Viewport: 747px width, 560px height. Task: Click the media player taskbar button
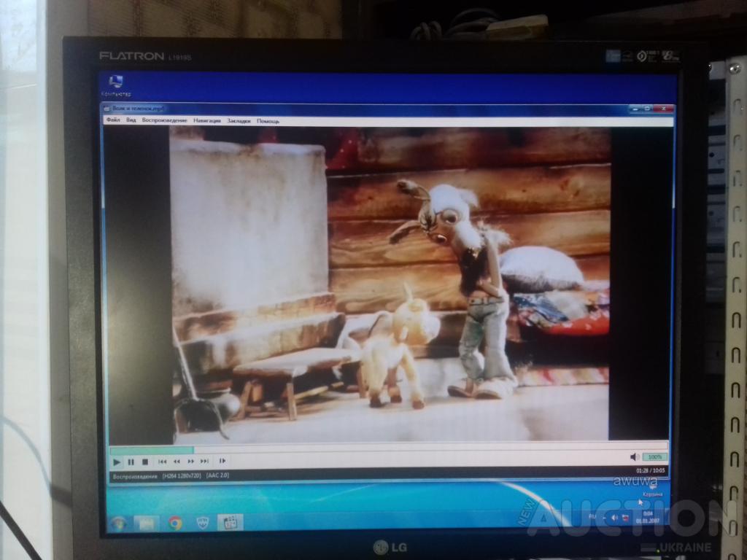coord(230,522)
